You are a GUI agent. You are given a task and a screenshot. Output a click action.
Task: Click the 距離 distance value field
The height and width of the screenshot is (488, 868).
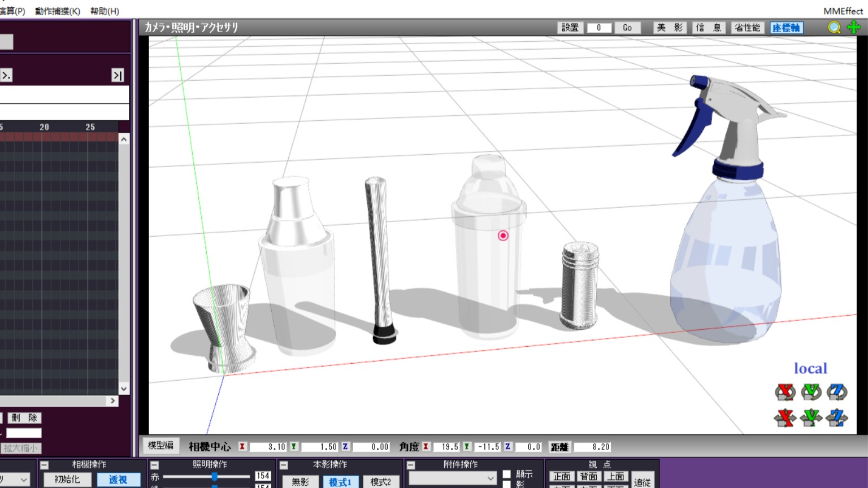592,447
